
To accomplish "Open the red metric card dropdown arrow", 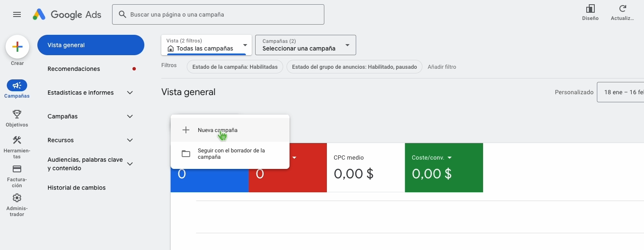I will click(x=294, y=157).
